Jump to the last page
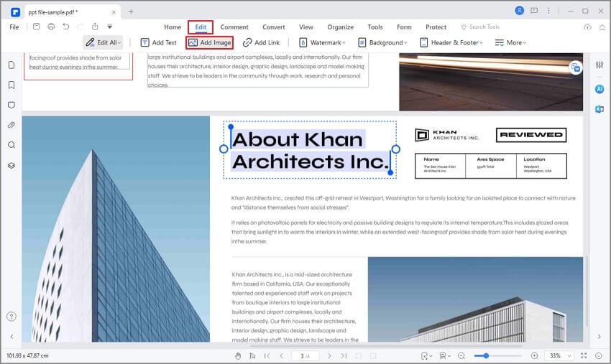Image resolution: width=611 pixels, height=364 pixels. coord(344,356)
